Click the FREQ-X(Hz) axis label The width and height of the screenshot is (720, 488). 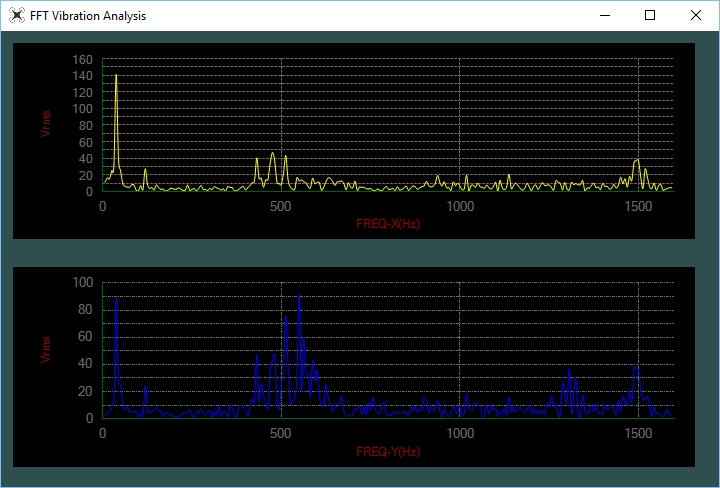point(388,224)
